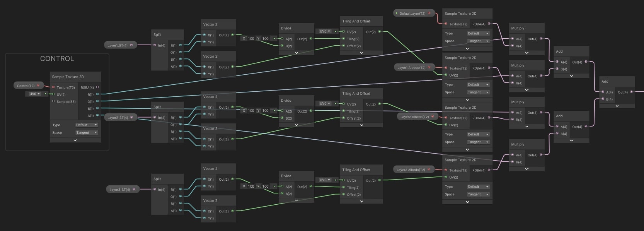
Task: Click RGBA(4) output port on CONTROL sampler node
Action: [x=97, y=87]
